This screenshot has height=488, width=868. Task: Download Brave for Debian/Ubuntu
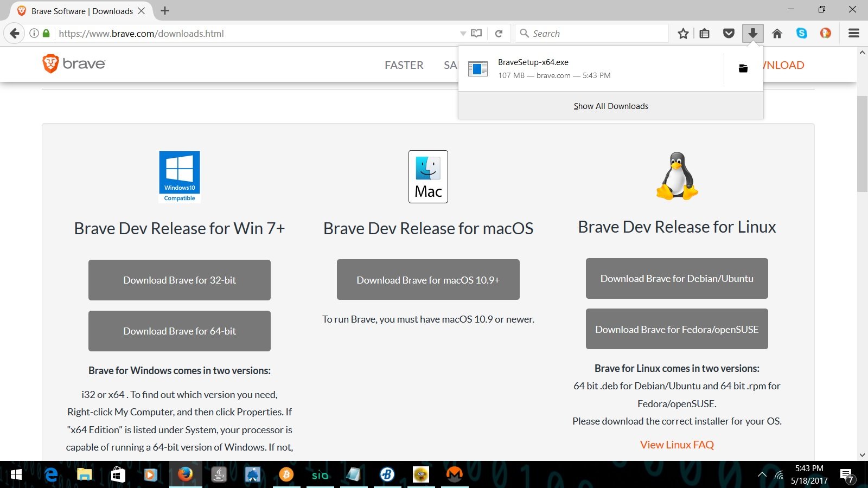tap(677, 278)
